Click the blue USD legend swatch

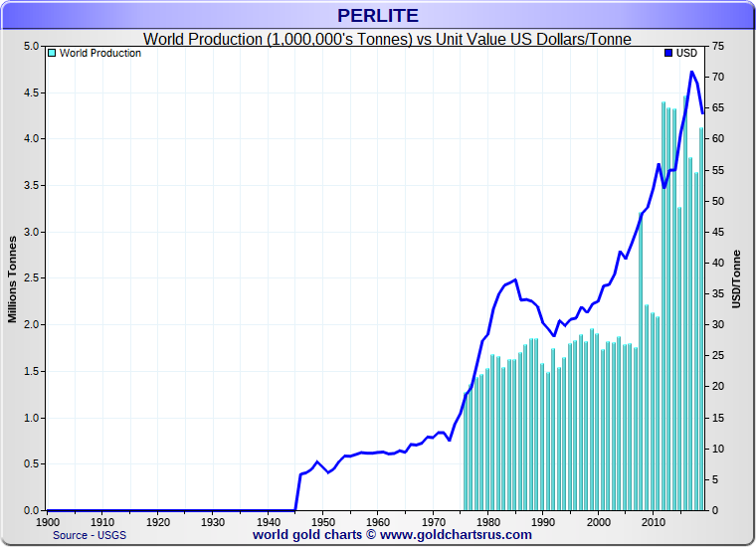(668, 53)
